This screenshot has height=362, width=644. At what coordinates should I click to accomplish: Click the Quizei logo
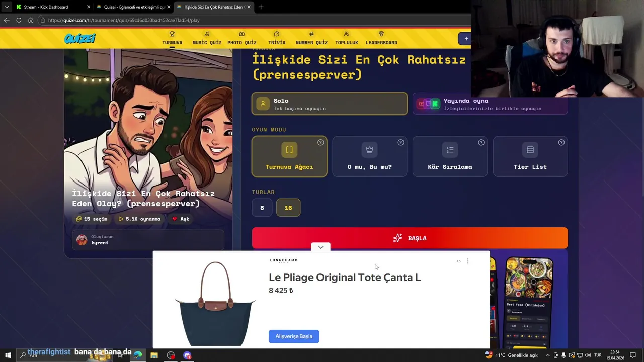[79, 39]
